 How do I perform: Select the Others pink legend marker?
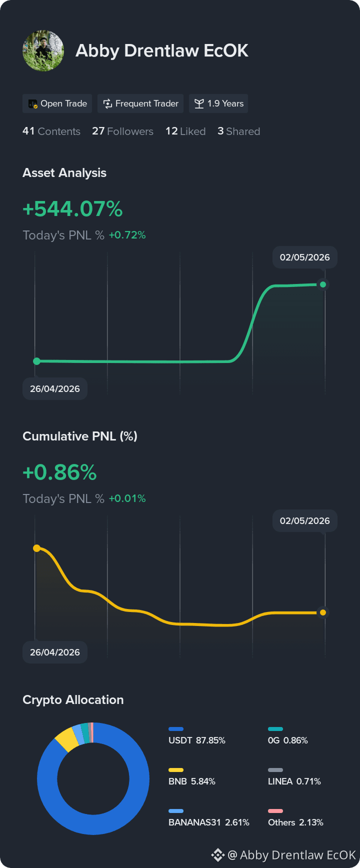(275, 811)
